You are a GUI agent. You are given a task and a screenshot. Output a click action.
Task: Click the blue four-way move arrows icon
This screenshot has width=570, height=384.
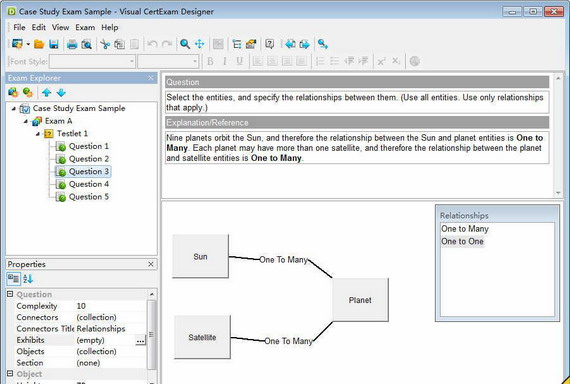(200, 44)
